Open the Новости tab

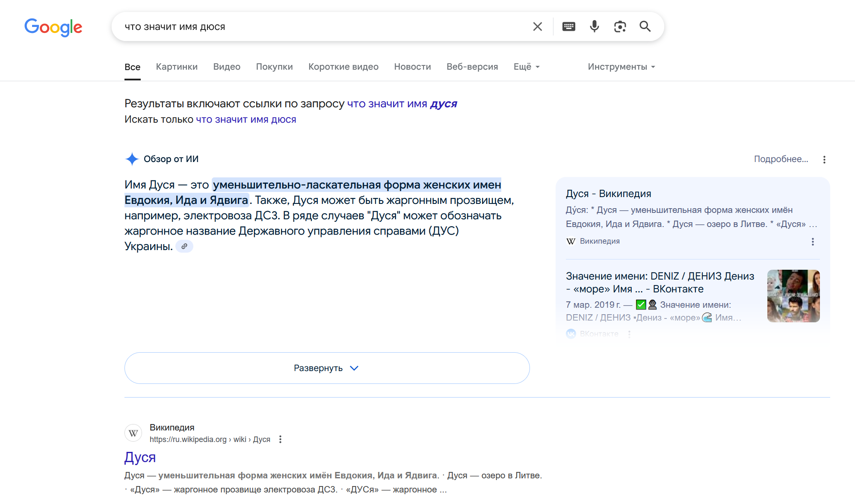coord(412,67)
